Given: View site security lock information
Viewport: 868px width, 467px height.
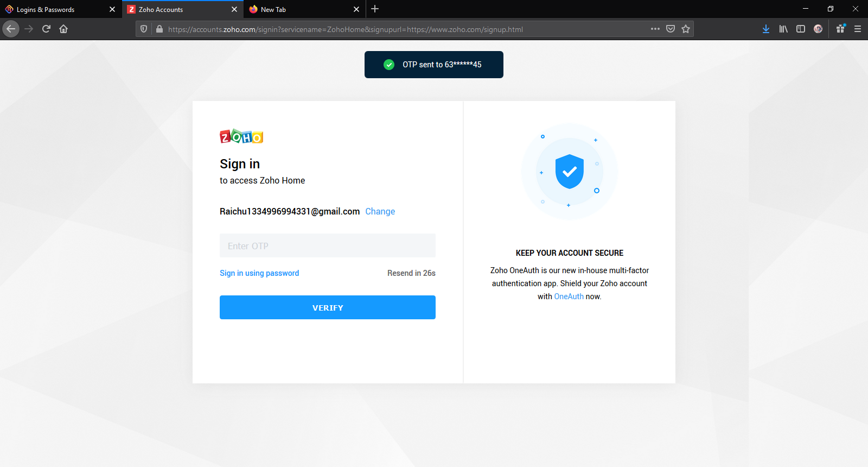Looking at the screenshot, I should point(159,29).
